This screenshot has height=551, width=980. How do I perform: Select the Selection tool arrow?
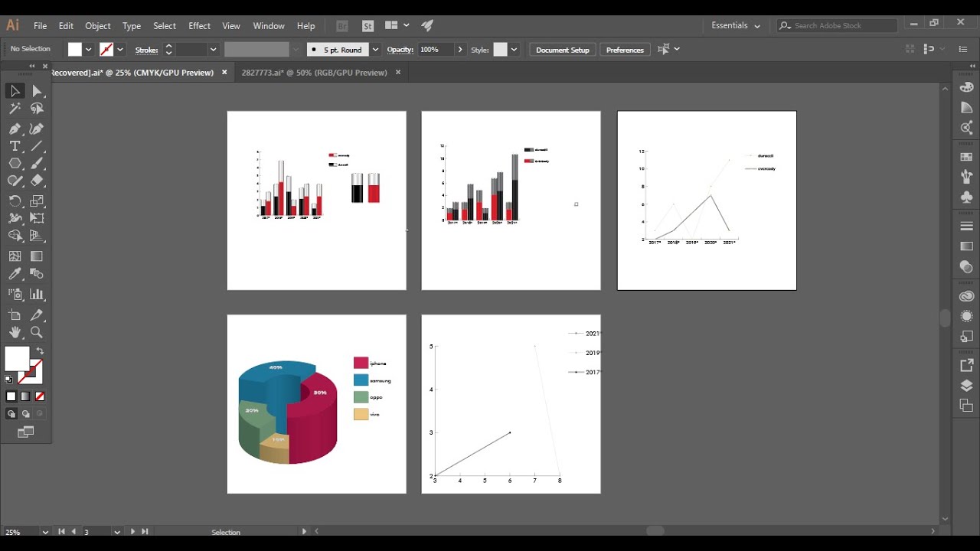15,91
